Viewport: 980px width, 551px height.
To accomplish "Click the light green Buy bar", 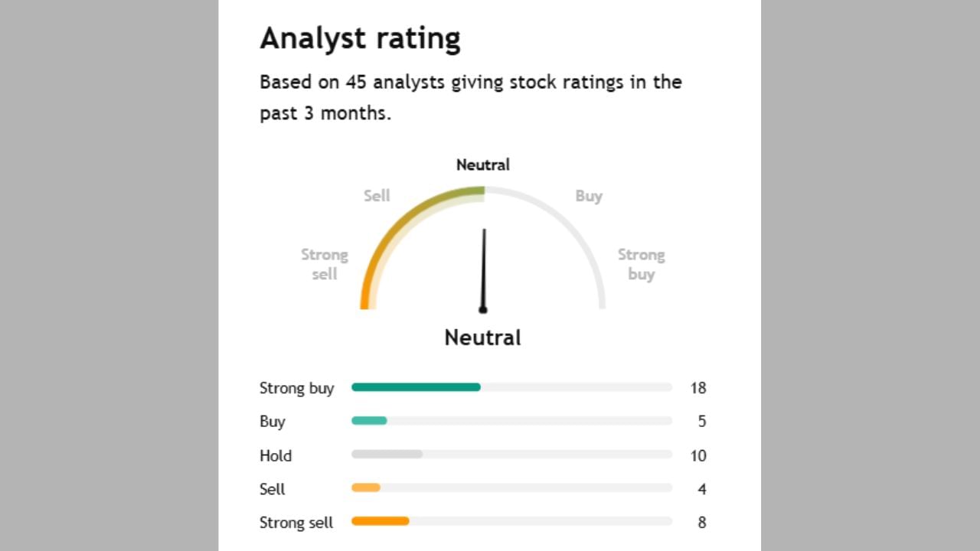I will [x=369, y=421].
